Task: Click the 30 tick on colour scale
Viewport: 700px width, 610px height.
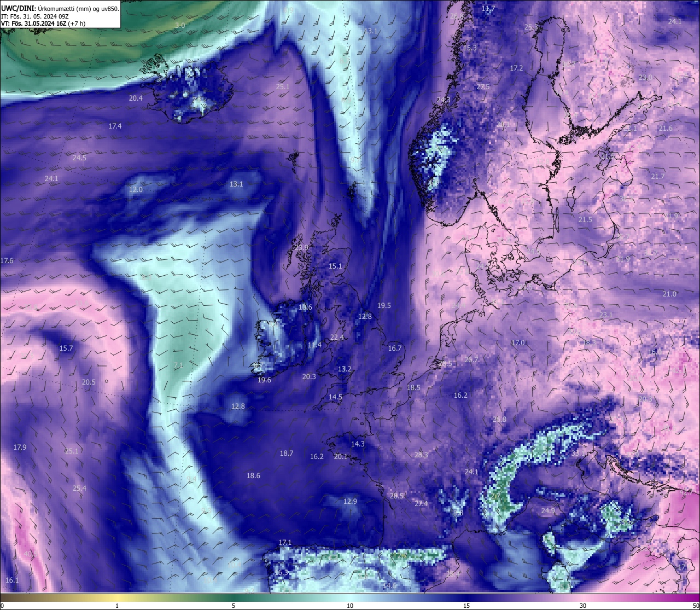Action: (583, 606)
